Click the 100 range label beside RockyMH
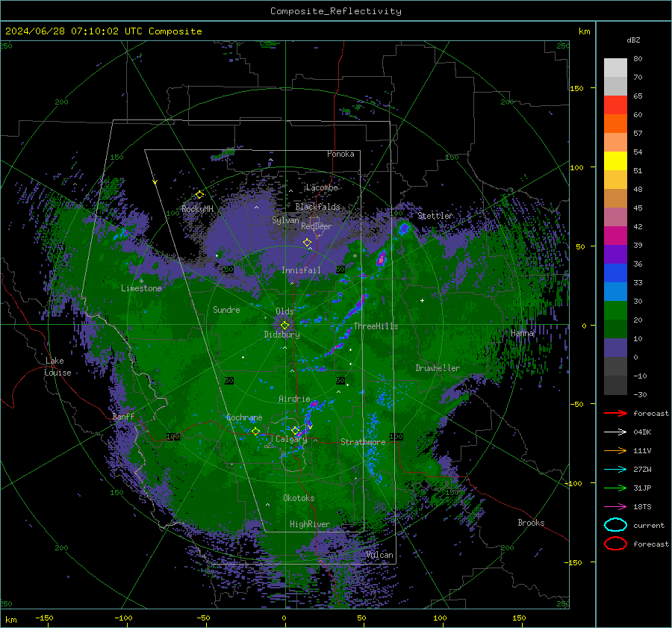 tap(172, 213)
